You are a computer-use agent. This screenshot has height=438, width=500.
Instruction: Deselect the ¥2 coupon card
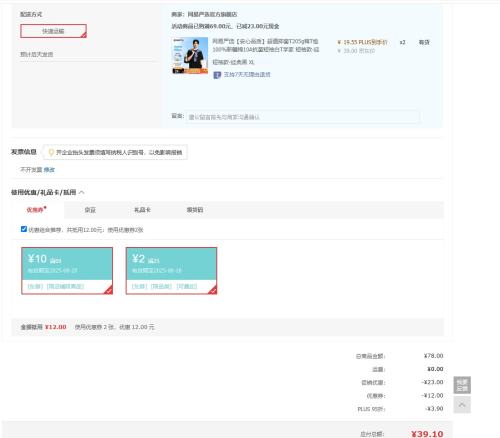coord(171,271)
